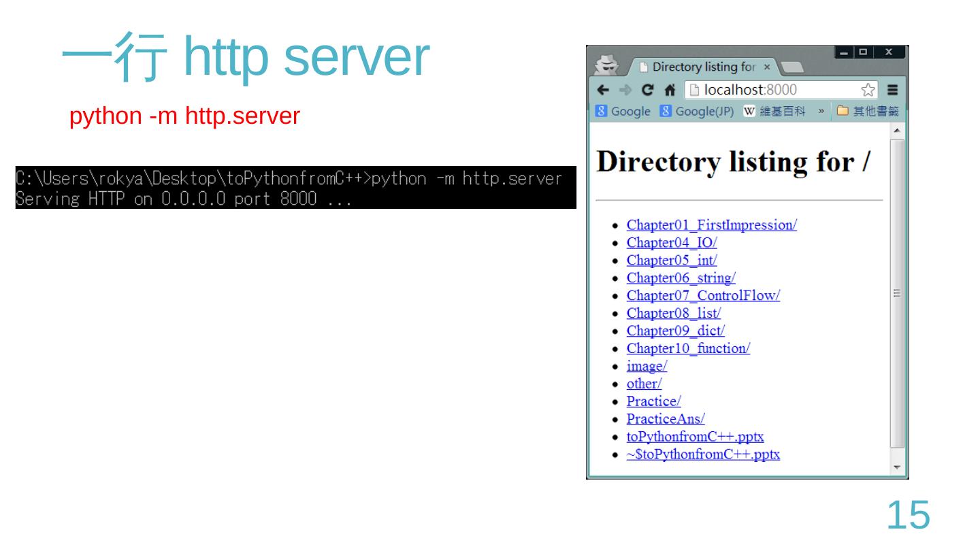
Task: Open the Chapter01_FirstImpression/ folder link
Action: pyautogui.click(x=712, y=225)
